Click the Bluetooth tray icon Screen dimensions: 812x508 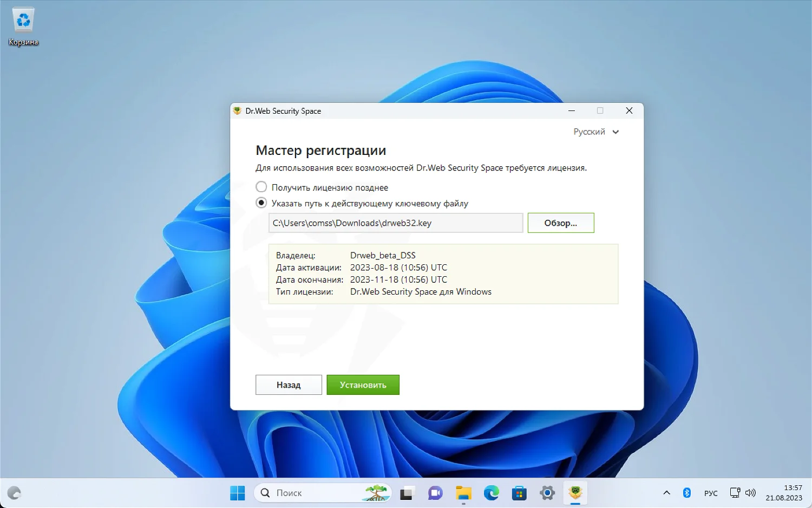(687, 492)
